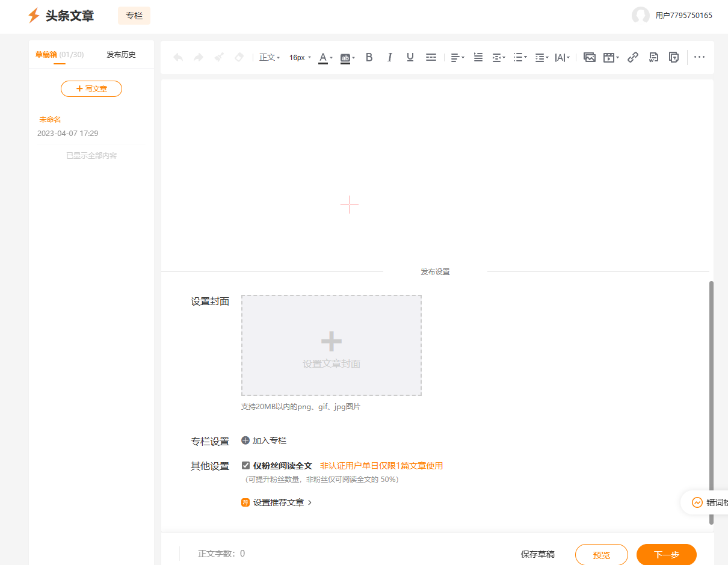Open the more toolbar options (...)
Viewport: 728px width, 565px height.
[699, 57]
